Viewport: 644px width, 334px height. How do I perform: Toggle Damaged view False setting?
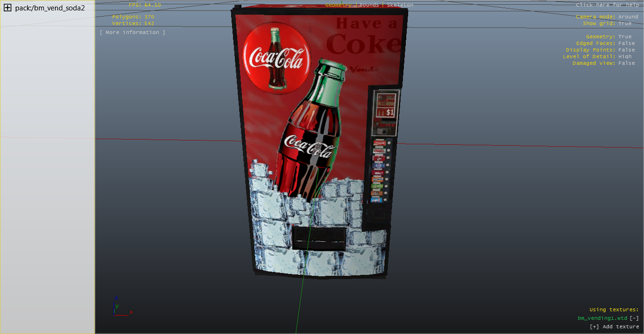tap(626, 63)
